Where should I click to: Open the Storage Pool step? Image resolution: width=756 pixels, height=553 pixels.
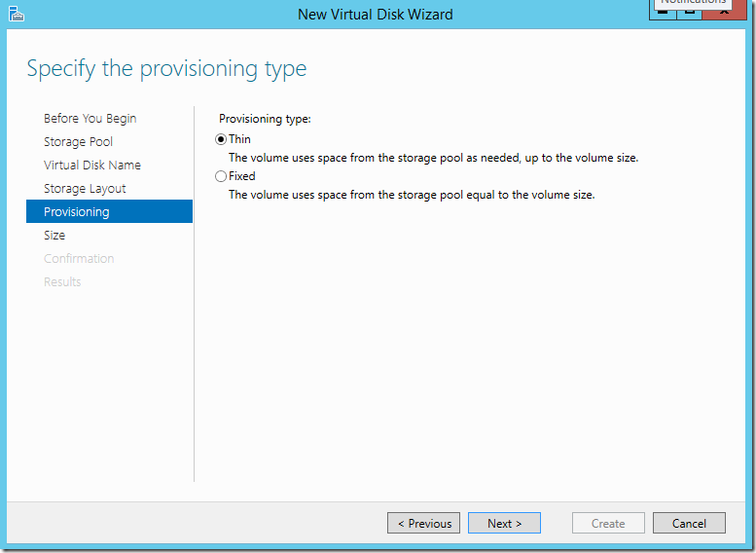tap(78, 142)
